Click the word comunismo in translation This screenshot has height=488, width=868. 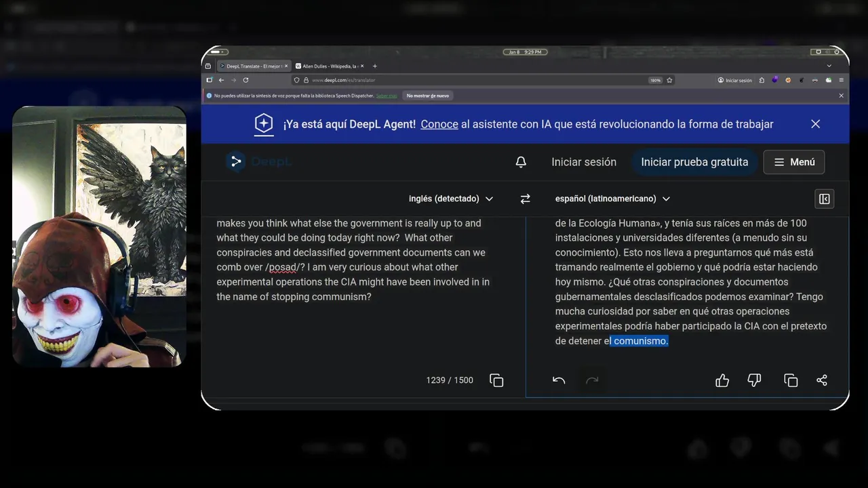click(x=640, y=341)
